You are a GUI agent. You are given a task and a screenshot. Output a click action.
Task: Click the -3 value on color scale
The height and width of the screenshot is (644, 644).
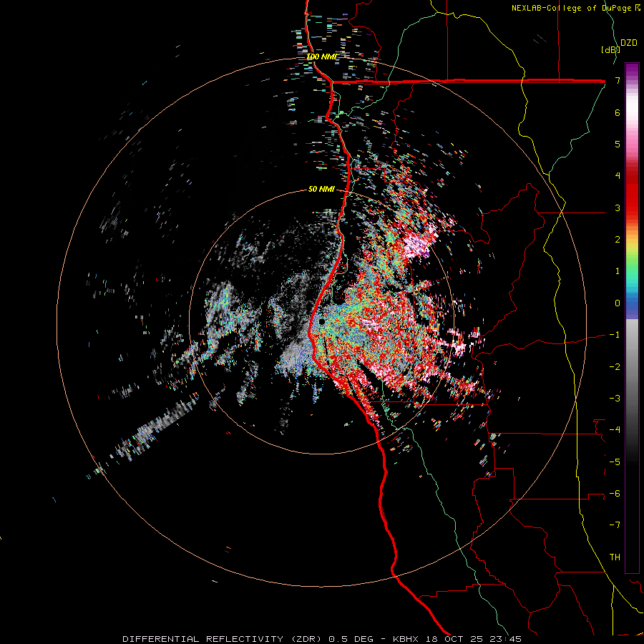pyautogui.click(x=615, y=399)
